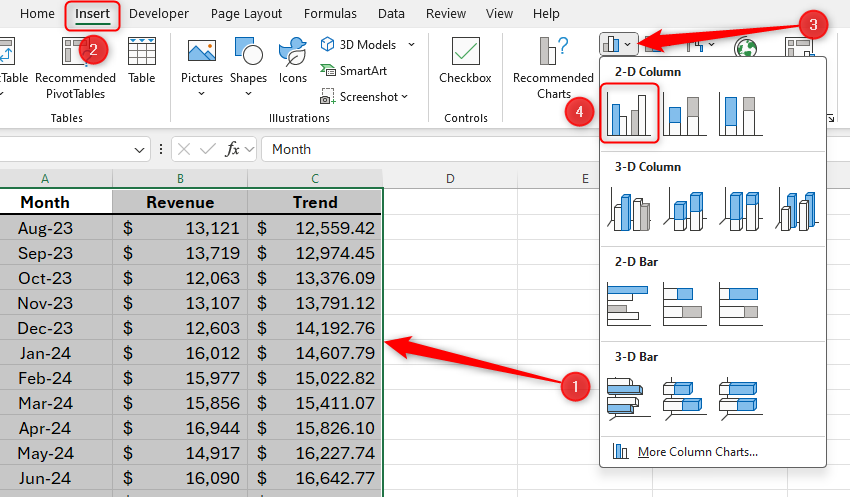Insert Icons from the library

coord(293,61)
